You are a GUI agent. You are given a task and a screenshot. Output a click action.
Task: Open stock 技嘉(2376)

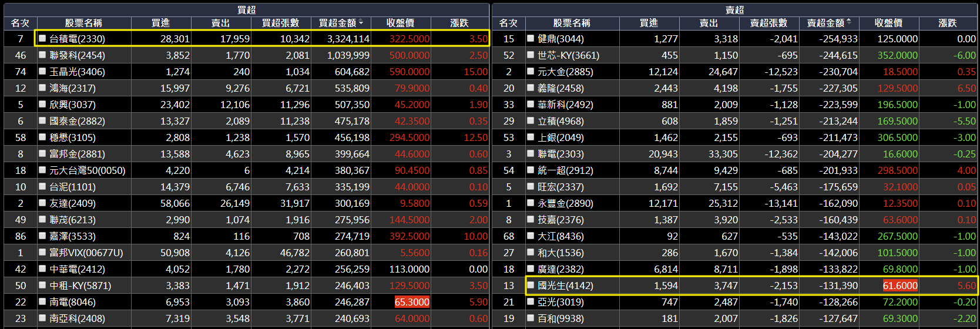pyautogui.click(x=561, y=220)
